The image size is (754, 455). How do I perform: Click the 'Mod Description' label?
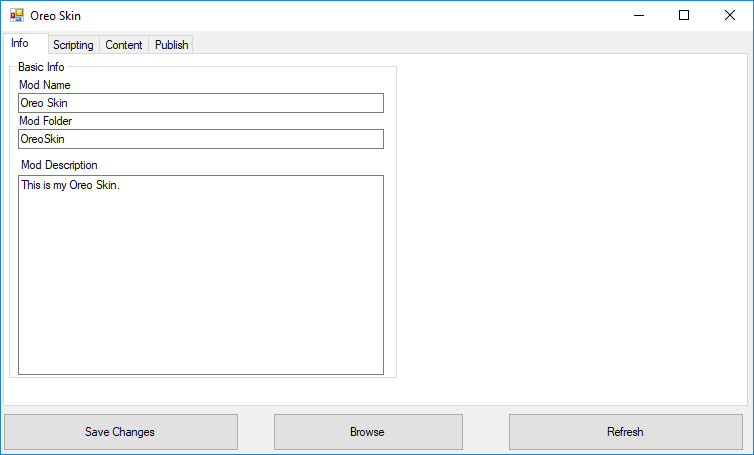click(x=59, y=165)
